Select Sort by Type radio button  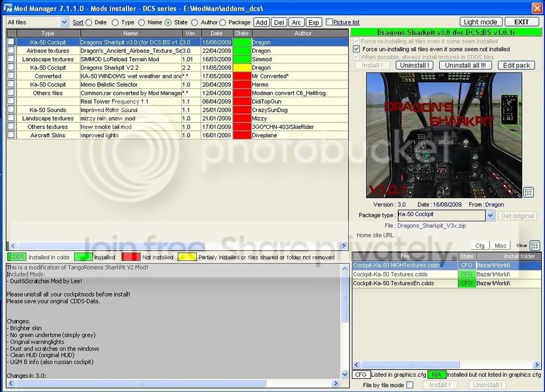pos(115,22)
